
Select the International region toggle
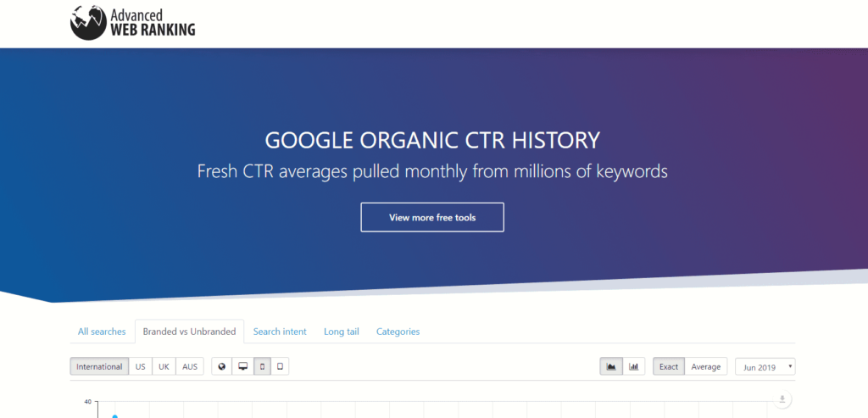(99, 366)
